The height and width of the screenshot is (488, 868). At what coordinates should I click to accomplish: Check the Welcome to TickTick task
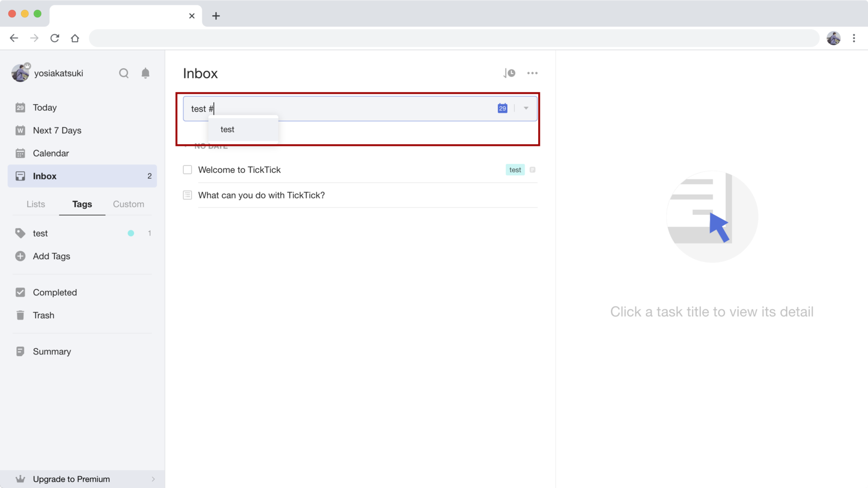(x=188, y=170)
